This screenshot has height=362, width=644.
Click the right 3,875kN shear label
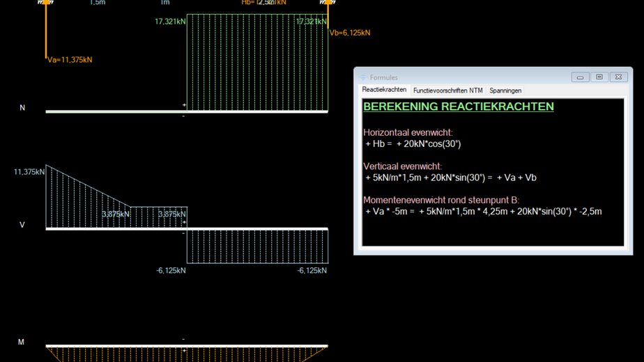171,214
